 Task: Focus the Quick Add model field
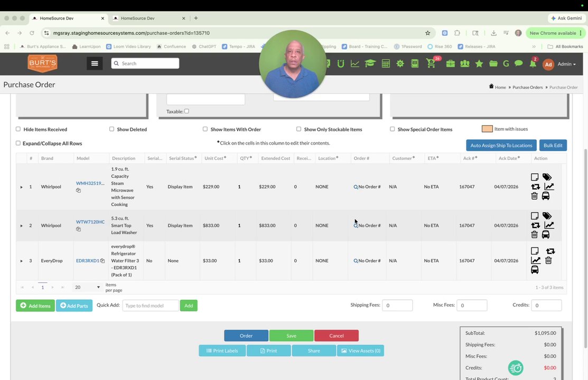click(151, 306)
